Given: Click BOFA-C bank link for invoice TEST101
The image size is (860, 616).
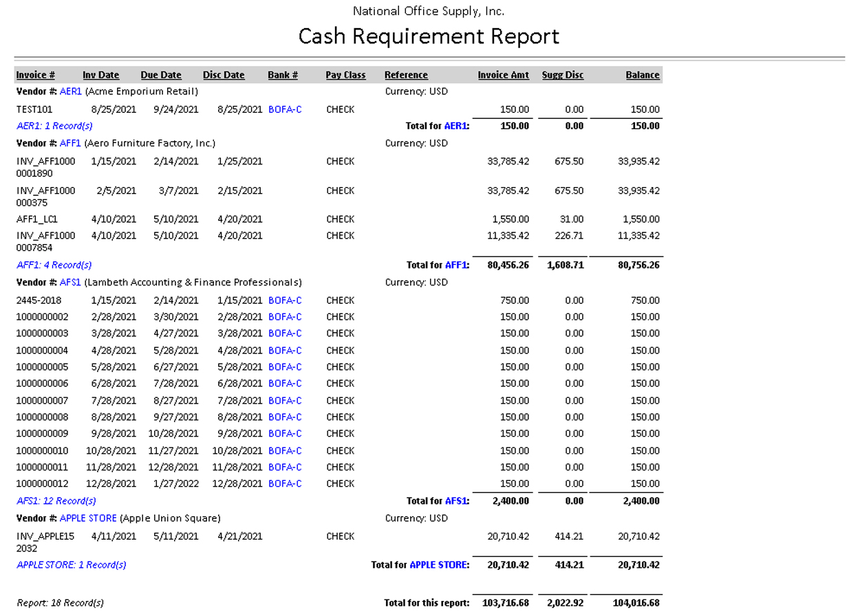Looking at the screenshot, I should point(285,109).
